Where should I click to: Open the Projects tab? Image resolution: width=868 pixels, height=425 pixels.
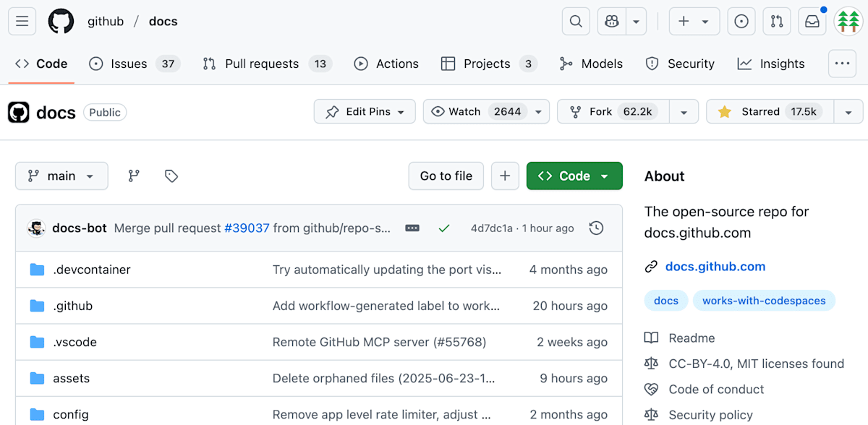click(490, 64)
